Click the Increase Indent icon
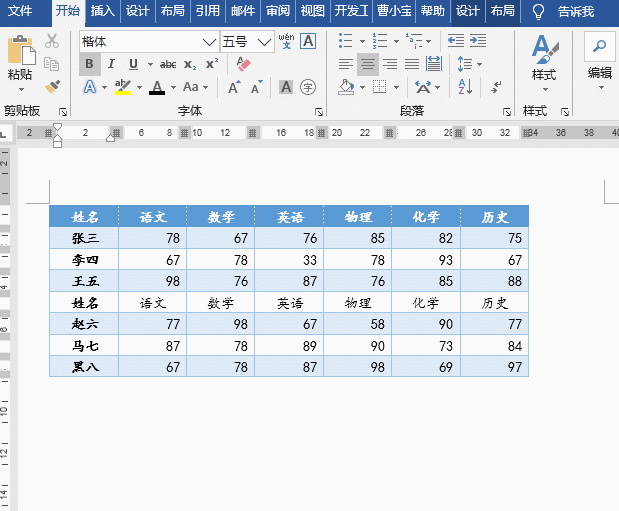619x511 pixels. [x=478, y=41]
